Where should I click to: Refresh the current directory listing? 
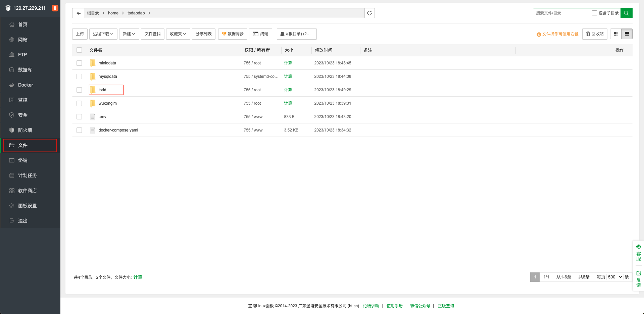coord(369,13)
